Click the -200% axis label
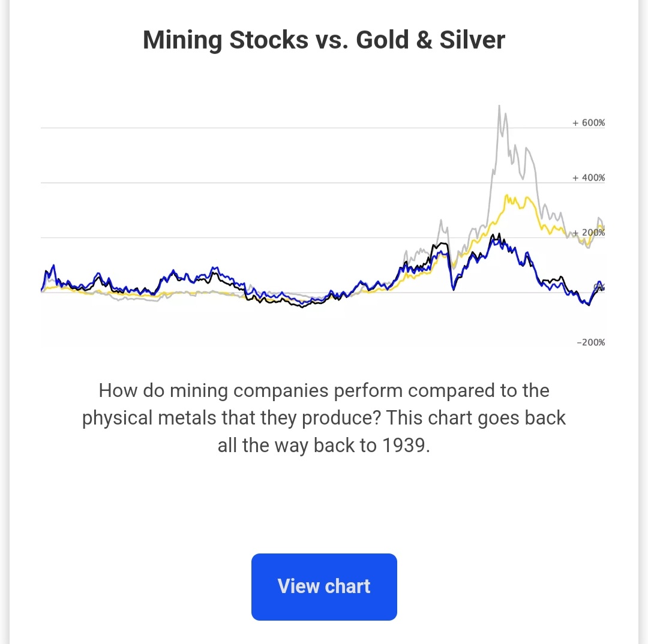The height and width of the screenshot is (644, 648). tap(590, 342)
